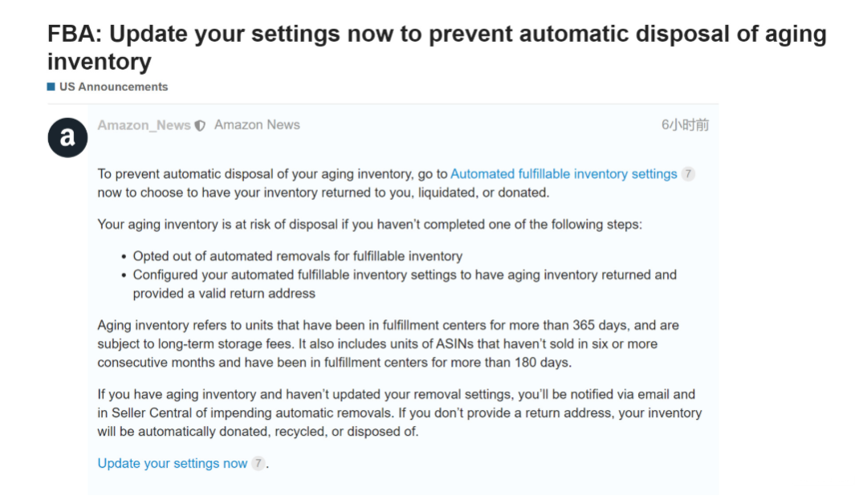Click the count badge after Update your settings now

click(258, 463)
